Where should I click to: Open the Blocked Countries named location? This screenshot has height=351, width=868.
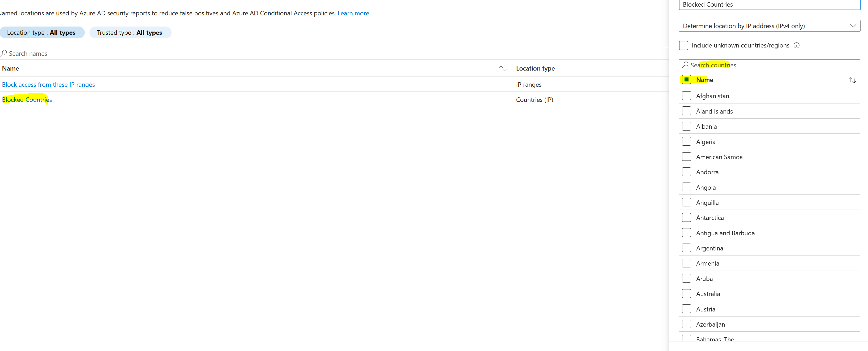[x=27, y=99]
